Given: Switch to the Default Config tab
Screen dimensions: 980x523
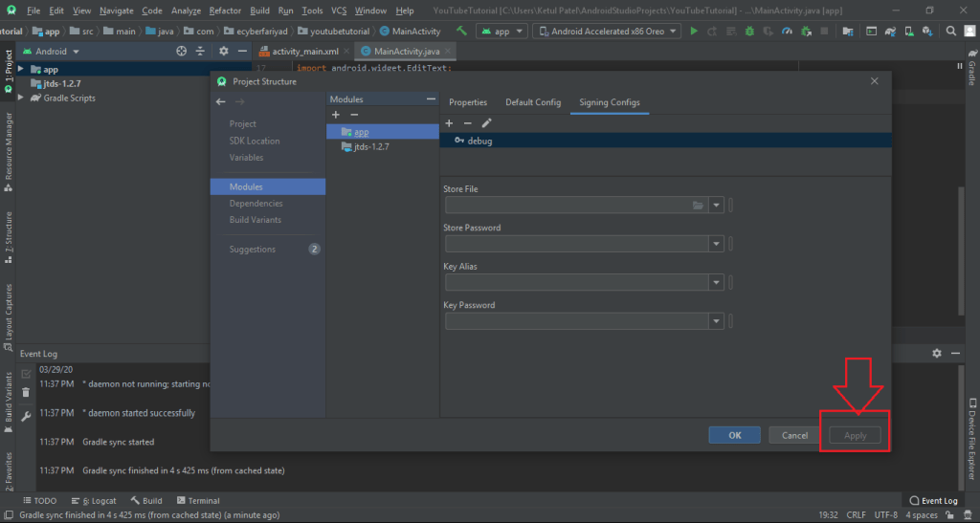Looking at the screenshot, I should [x=533, y=102].
